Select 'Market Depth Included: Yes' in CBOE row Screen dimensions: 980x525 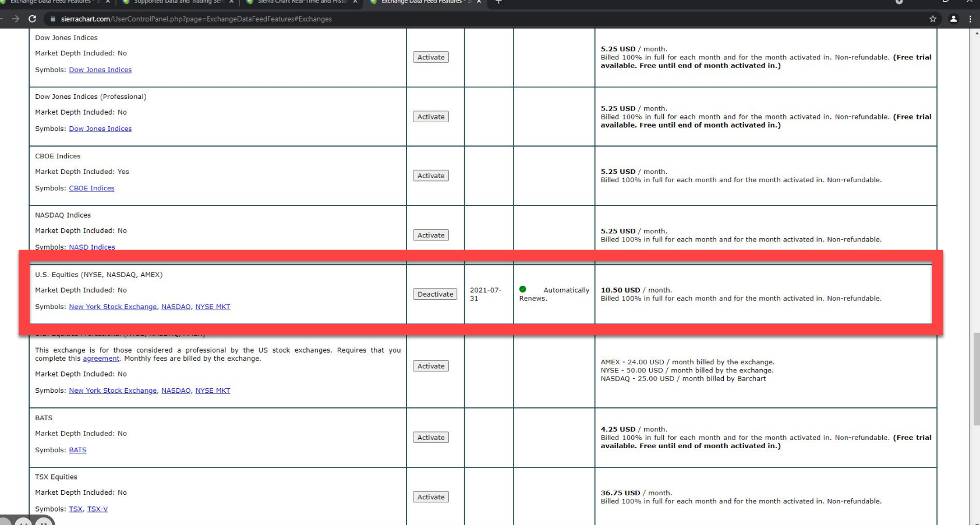pyautogui.click(x=82, y=172)
